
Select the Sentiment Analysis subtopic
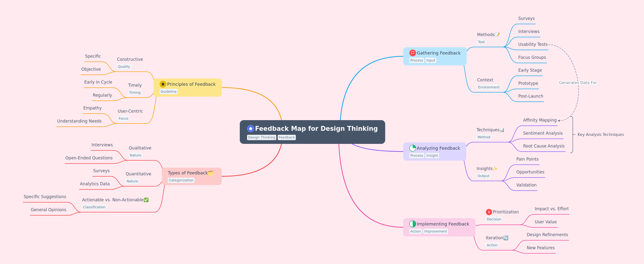click(543, 133)
